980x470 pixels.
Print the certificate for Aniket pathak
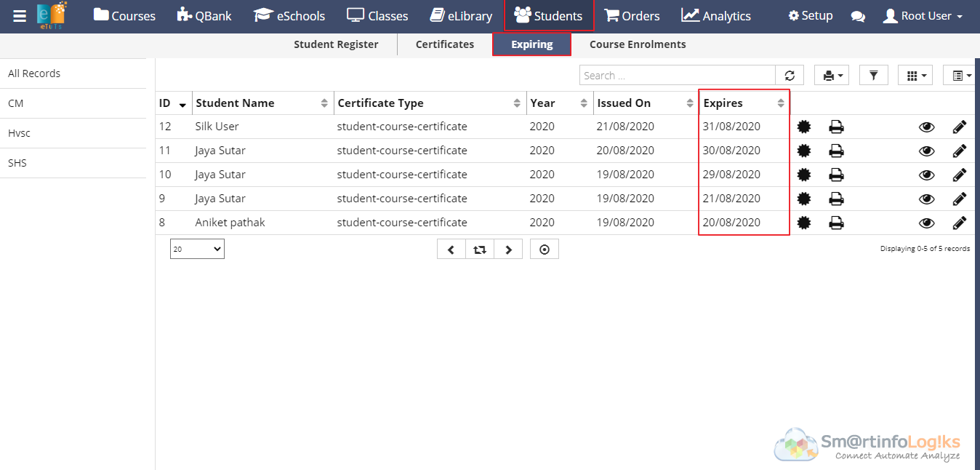click(837, 223)
